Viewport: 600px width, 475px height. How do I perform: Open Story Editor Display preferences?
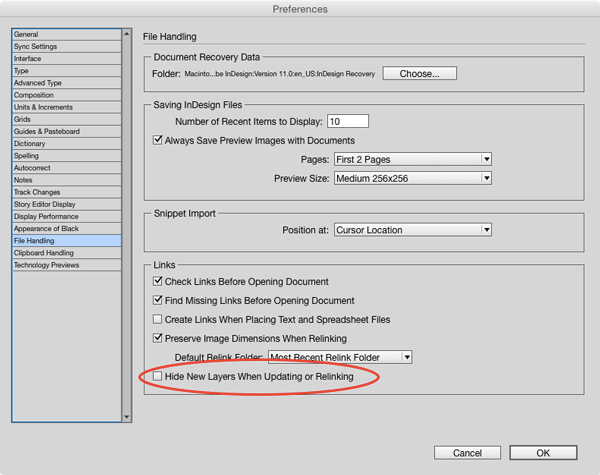pos(67,204)
